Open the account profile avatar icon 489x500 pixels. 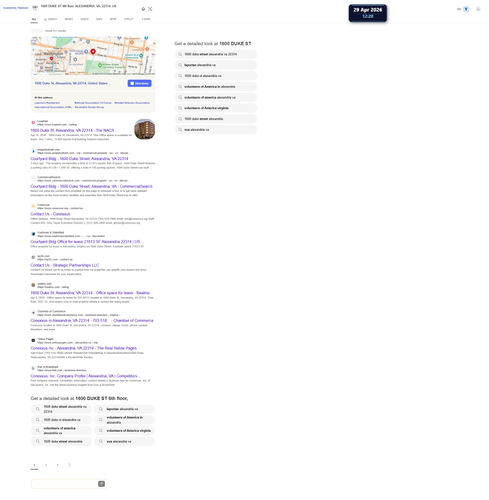pos(478,9)
